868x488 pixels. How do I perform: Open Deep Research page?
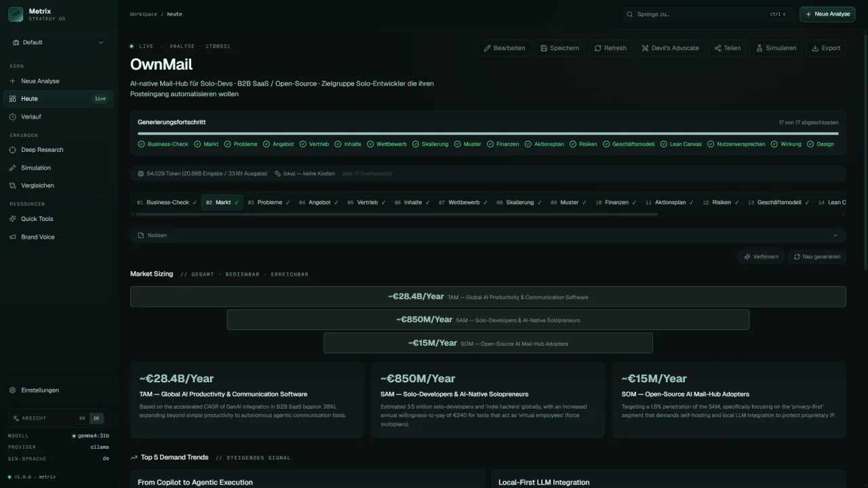click(x=58, y=150)
